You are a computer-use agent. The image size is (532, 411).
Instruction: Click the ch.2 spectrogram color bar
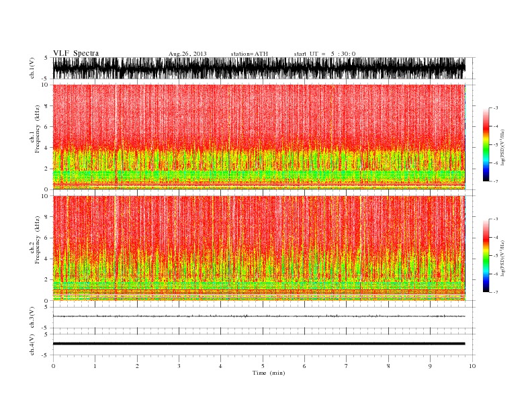coord(486,256)
